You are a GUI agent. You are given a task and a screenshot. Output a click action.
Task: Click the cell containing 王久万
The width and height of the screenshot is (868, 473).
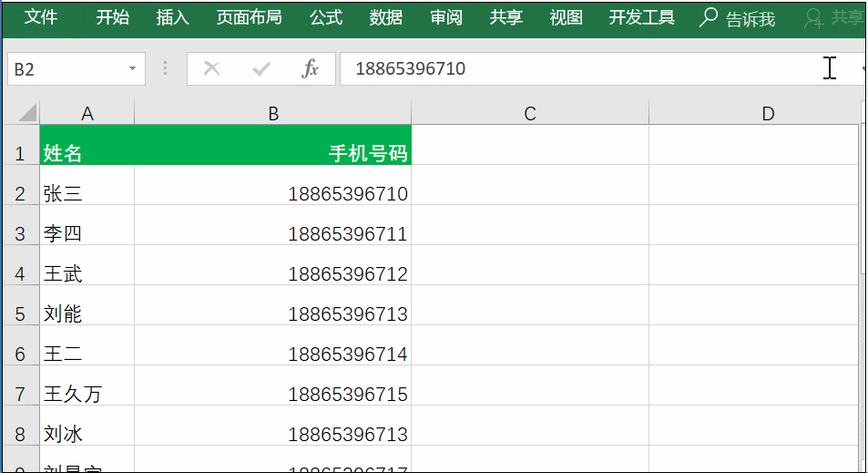pyautogui.click(x=87, y=385)
